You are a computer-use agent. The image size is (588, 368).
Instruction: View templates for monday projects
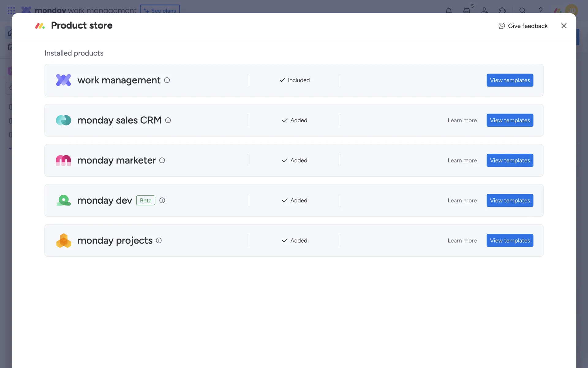[x=510, y=240]
